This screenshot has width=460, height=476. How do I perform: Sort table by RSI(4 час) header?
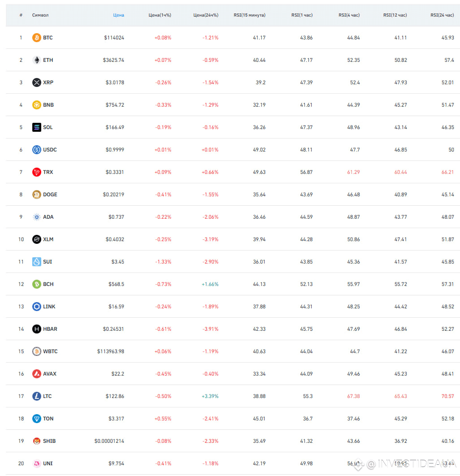point(349,15)
